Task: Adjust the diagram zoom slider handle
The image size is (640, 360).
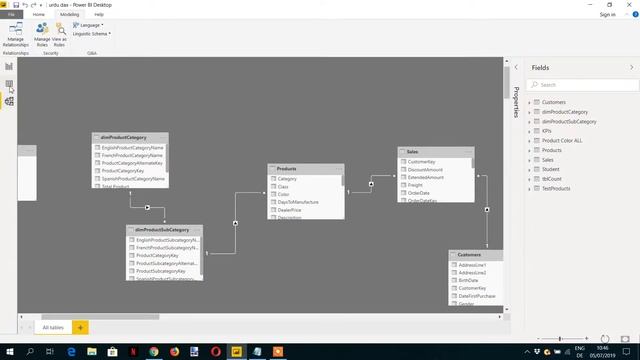Action: 560,338
